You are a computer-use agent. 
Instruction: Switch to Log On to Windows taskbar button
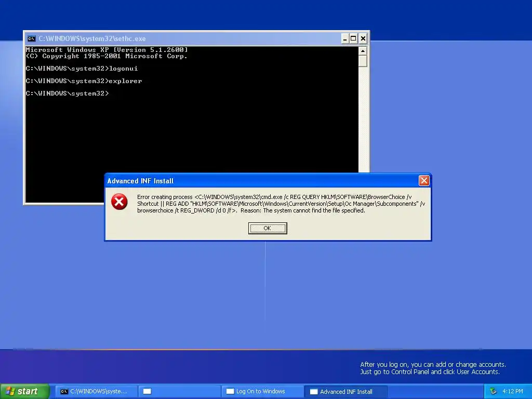(x=262, y=391)
